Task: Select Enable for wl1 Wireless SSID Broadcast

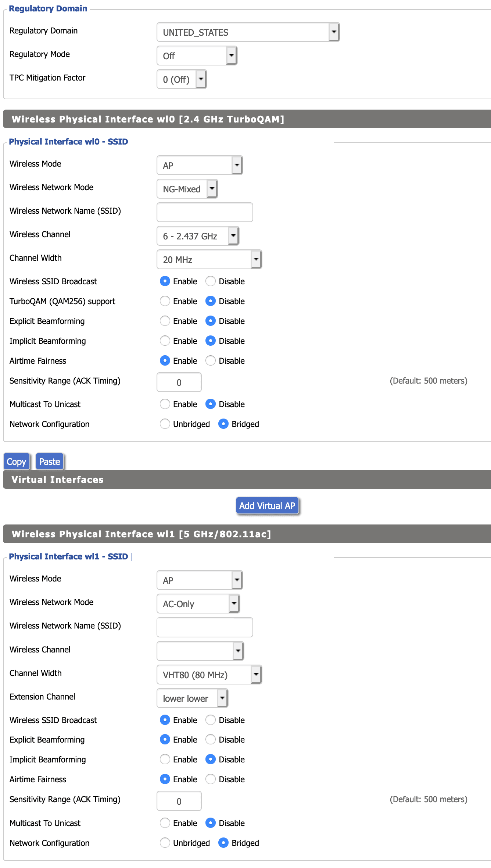Action: pos(165,720)
